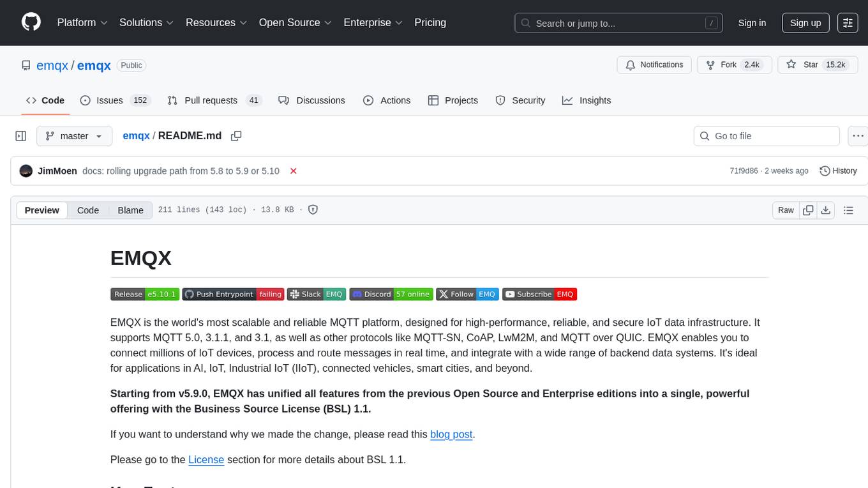Copy the README.md file path

[236, 136]
